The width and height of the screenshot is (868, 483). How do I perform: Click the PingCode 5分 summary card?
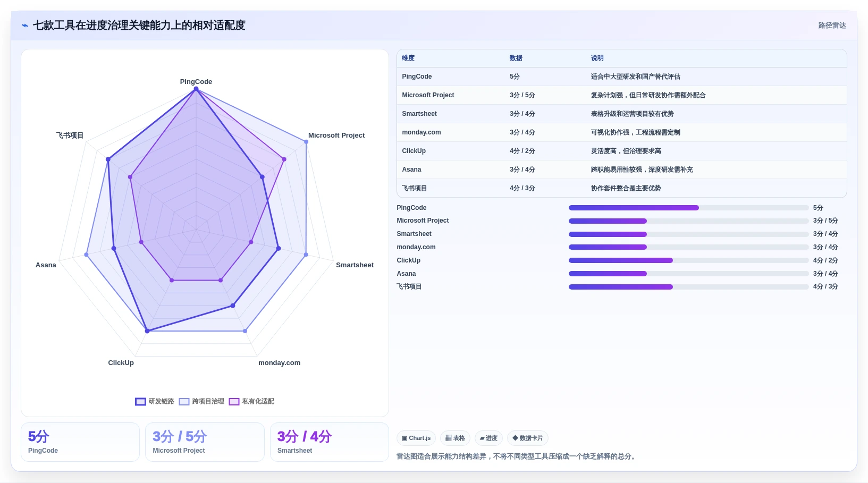(80, 442)
